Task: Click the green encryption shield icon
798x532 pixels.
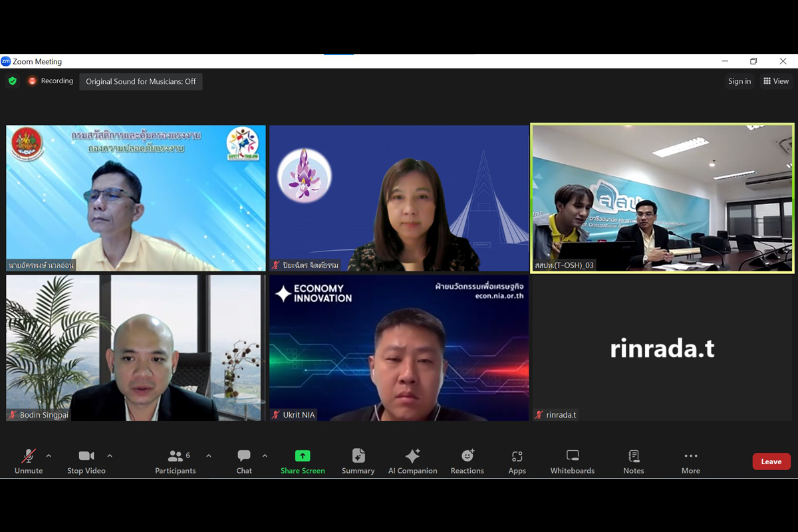Action: click(13, 81)
